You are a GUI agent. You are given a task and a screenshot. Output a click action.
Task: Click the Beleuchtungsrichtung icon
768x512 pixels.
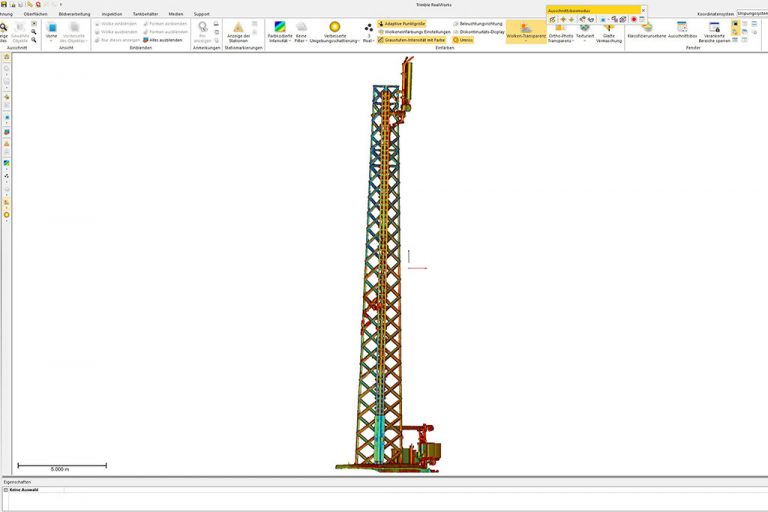(x=456, y=22)
